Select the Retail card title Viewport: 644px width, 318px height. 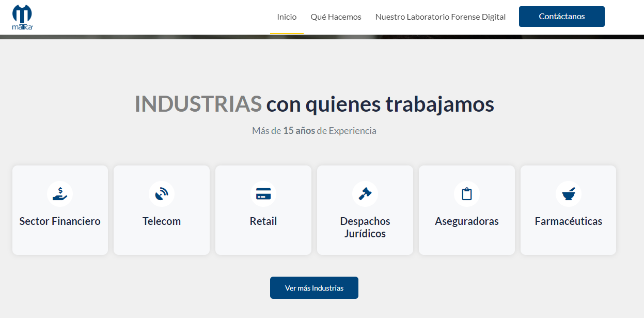click(263, 221)
